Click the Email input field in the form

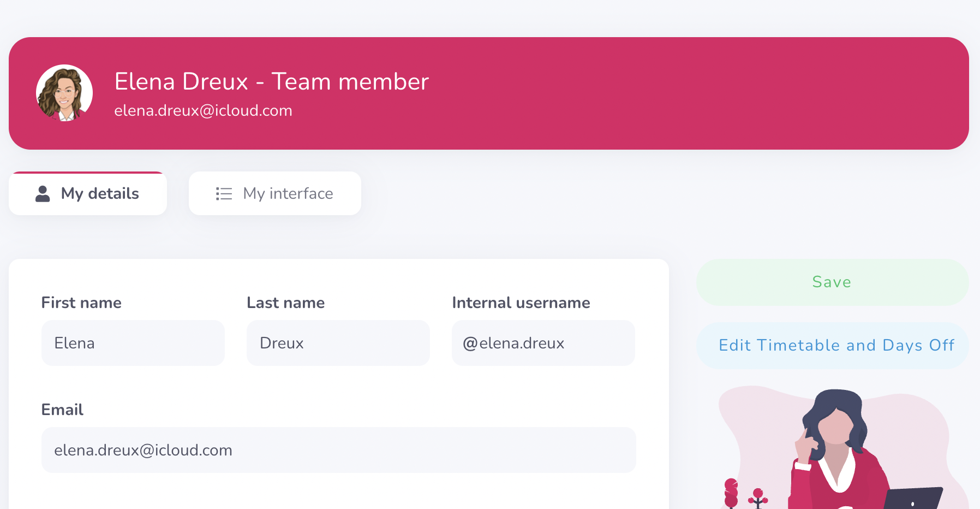tap(338, 450)
